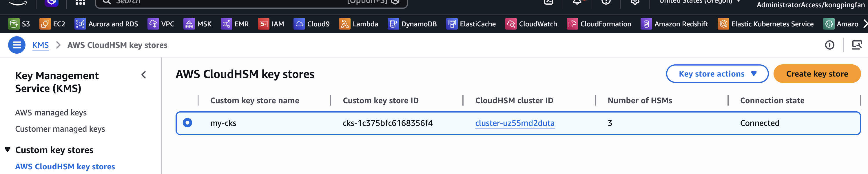Image resolution: width=868 pixels, height=174 pixels.
Task: Click the KMS breadcrumb link
Action: click(x=41, y=45)
